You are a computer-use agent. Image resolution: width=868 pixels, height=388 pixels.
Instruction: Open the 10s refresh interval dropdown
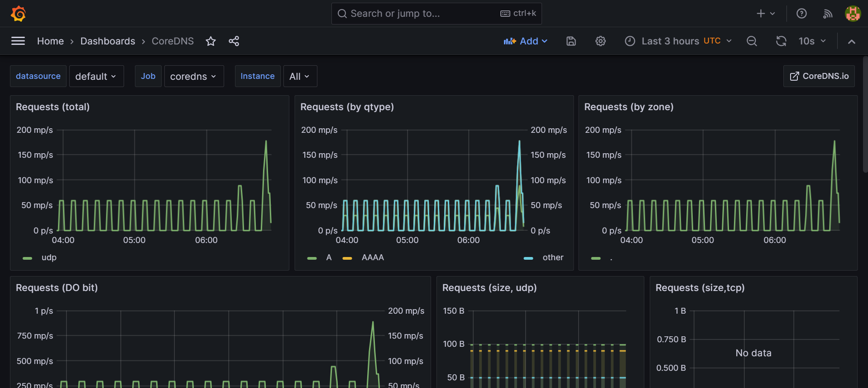point(812,41)
